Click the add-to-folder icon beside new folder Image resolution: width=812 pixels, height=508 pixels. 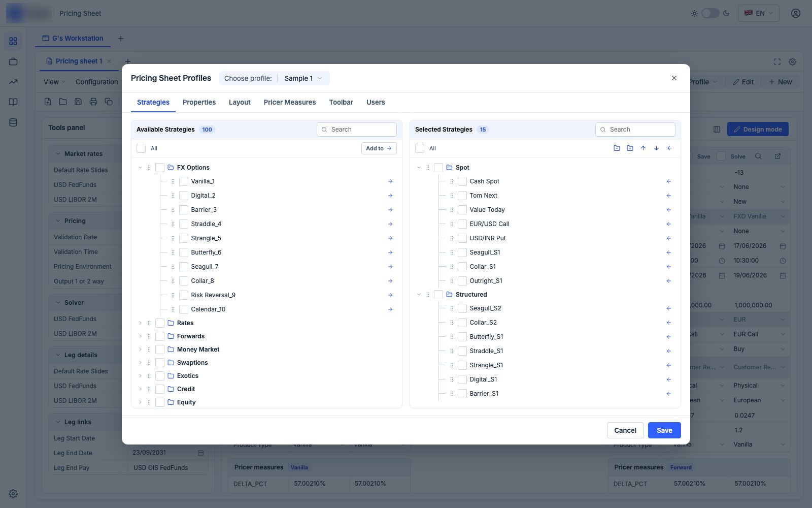coord(630,148)
